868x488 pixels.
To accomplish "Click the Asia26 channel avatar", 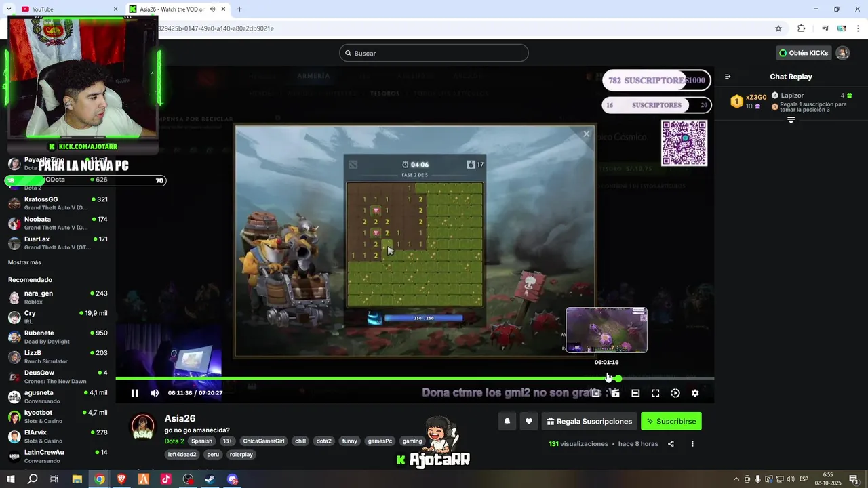I will tap(142, 427).
